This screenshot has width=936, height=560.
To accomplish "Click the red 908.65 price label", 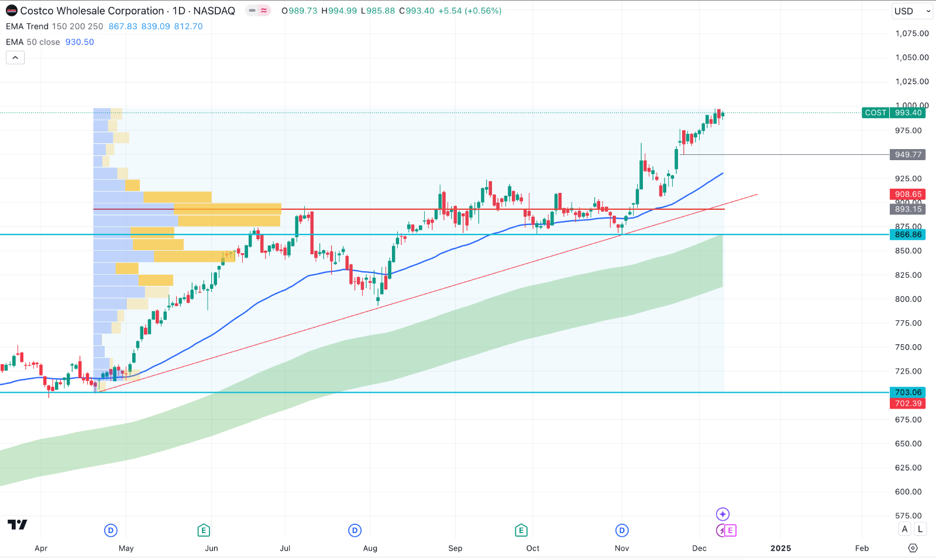I will (x=908, y=194).
